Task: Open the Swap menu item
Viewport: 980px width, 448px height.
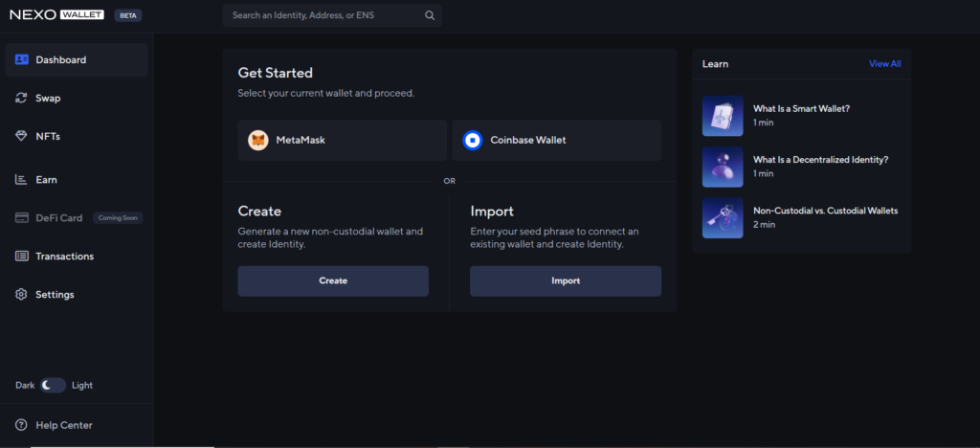Action: pos(77,98)
